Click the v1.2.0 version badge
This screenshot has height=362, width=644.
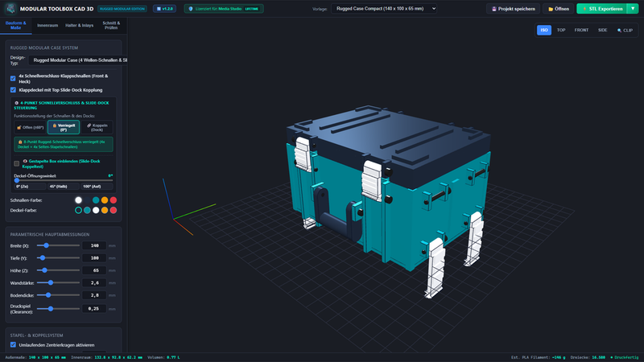164,9
